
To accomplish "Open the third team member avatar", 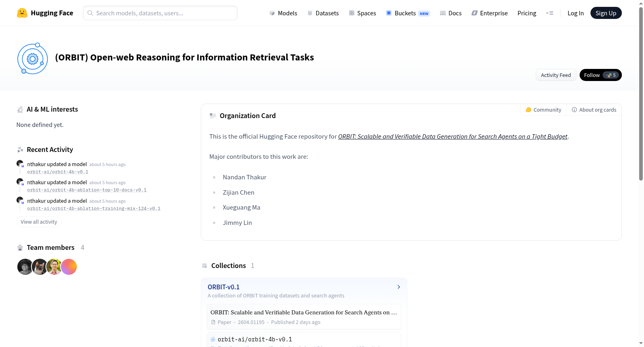I will coord(54,267).
